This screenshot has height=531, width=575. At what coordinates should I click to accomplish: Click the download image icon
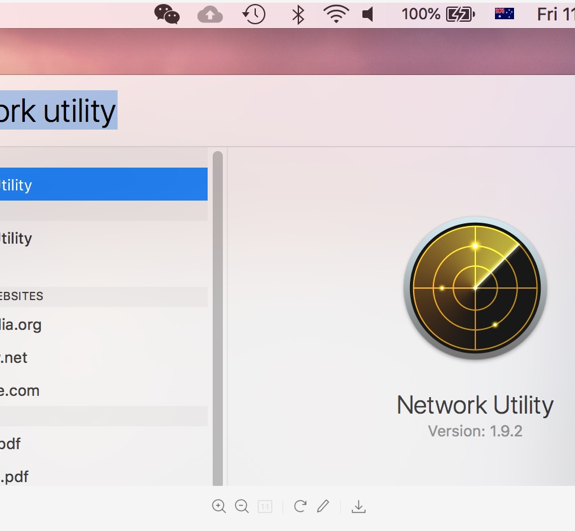point(359,507)
